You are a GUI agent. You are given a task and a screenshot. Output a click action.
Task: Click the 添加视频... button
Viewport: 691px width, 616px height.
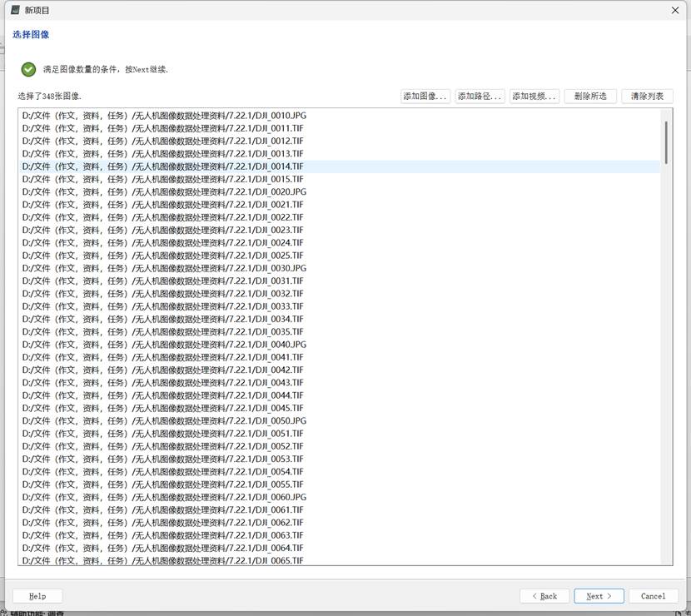click(x=534, y=96)
